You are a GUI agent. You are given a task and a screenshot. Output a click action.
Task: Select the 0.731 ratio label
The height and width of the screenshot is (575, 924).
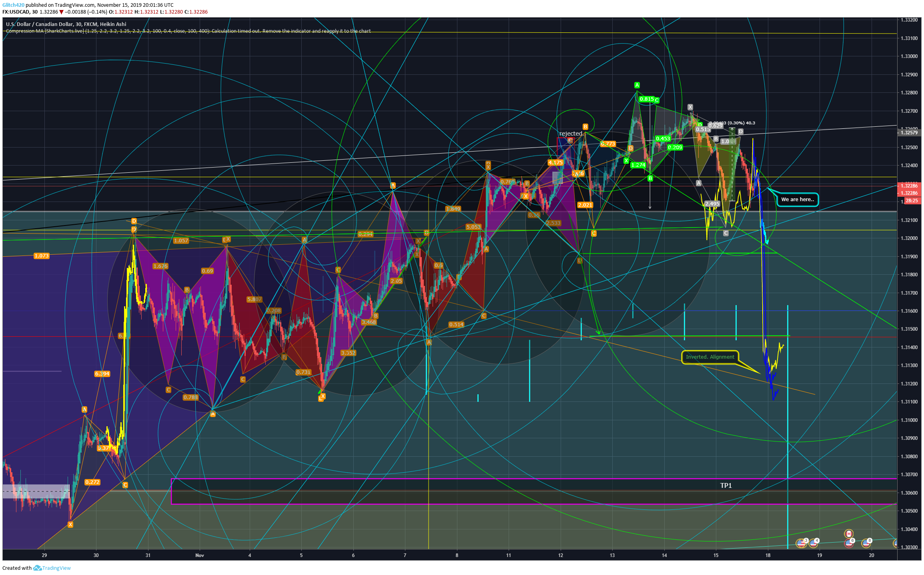point(303,372)
